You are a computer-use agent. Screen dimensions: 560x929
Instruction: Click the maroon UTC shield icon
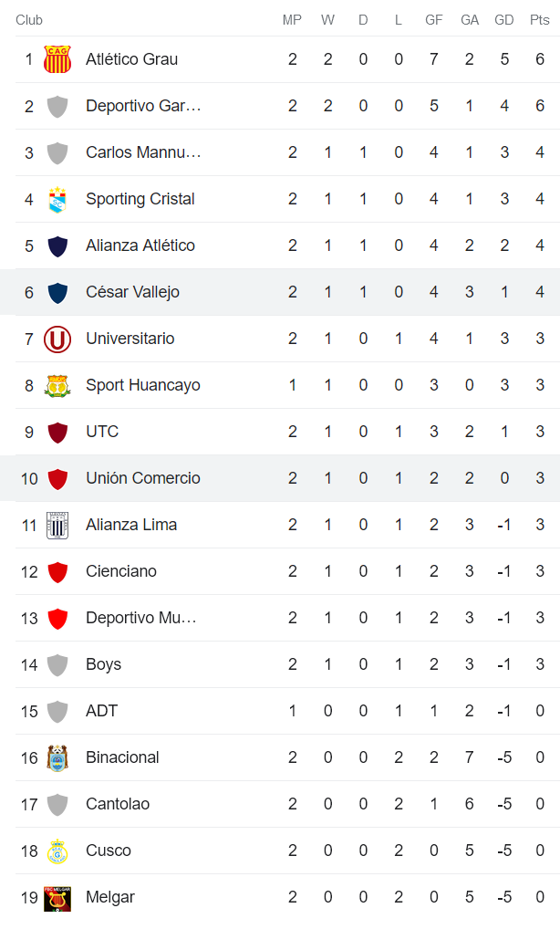coord(57,432)
